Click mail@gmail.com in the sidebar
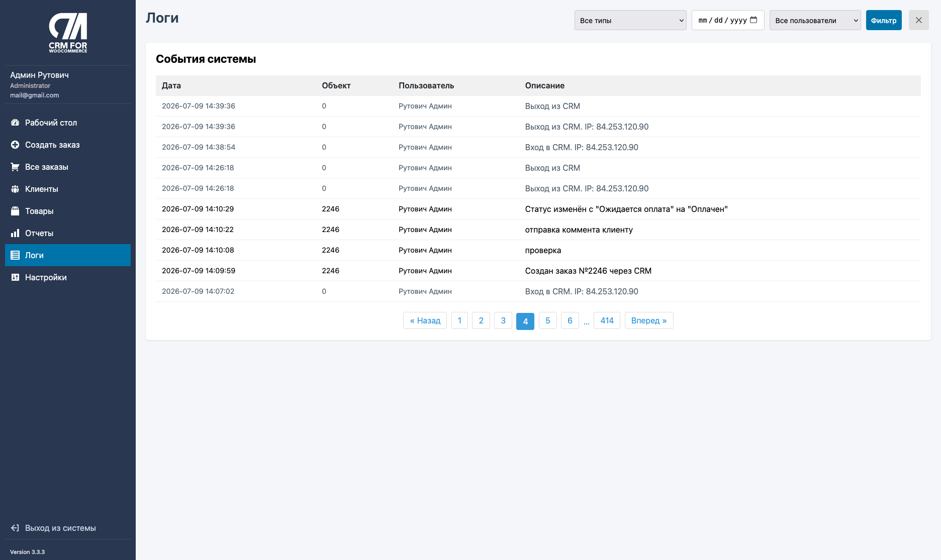This screenshot has width=941, height=560. point(35,95)
